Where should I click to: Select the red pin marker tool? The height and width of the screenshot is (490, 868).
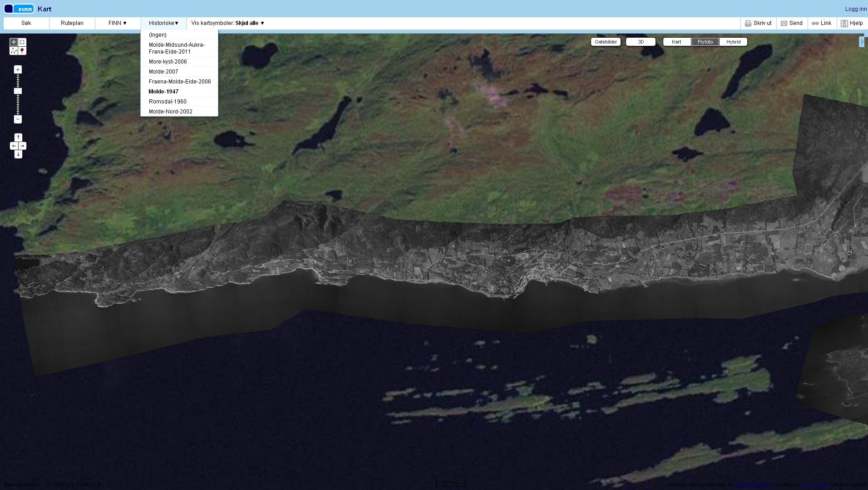tap(22, 51)
